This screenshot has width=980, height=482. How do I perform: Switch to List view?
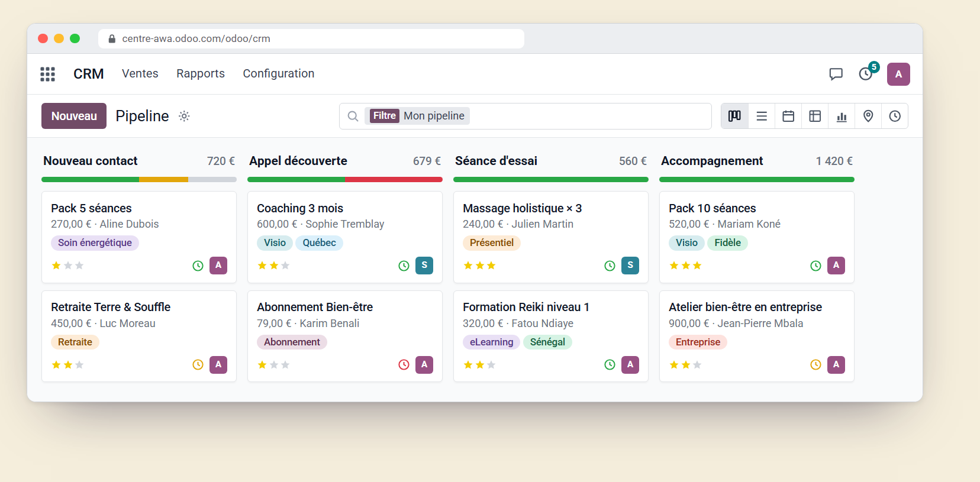pos(762,116)
